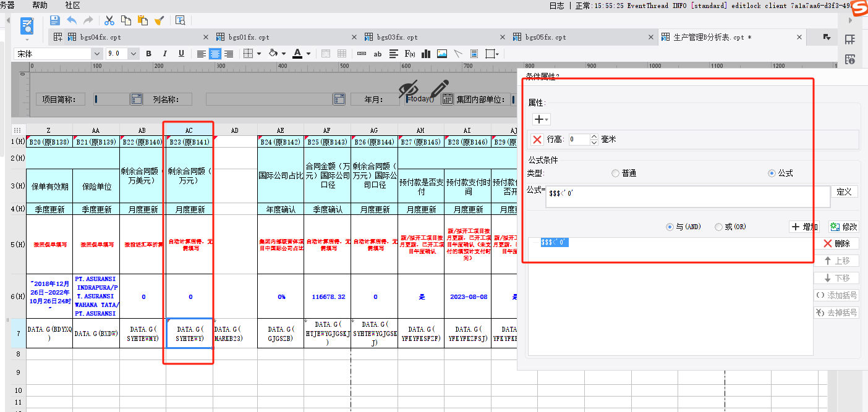Select 公式 condition type

click(772, 174)
